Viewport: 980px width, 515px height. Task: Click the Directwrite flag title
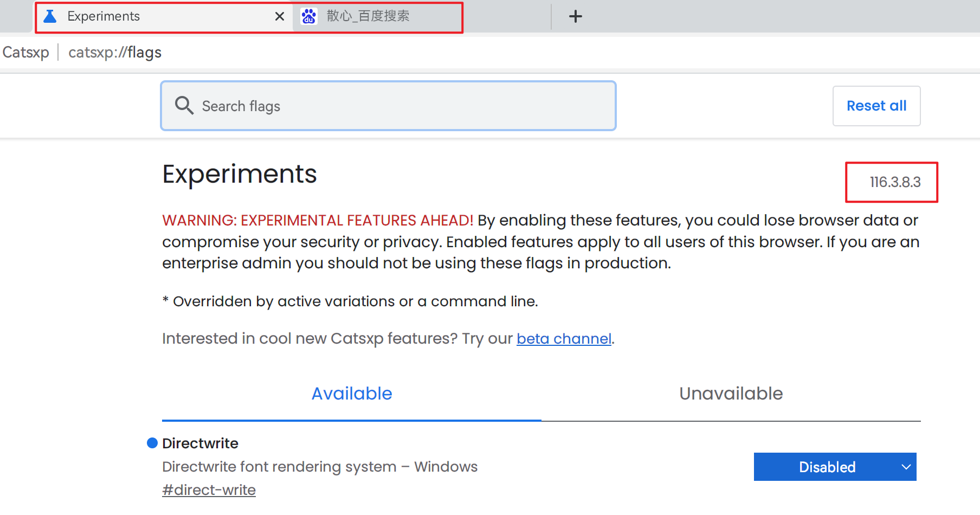pyautogui.click(x=200, y=443)
